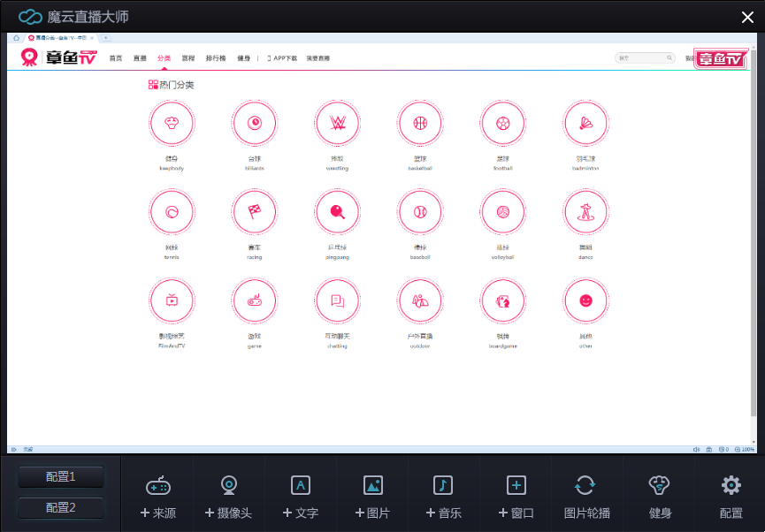The image size is (765, 532).
Task: Open 配置 settings gear
Action: coord(731,486)
